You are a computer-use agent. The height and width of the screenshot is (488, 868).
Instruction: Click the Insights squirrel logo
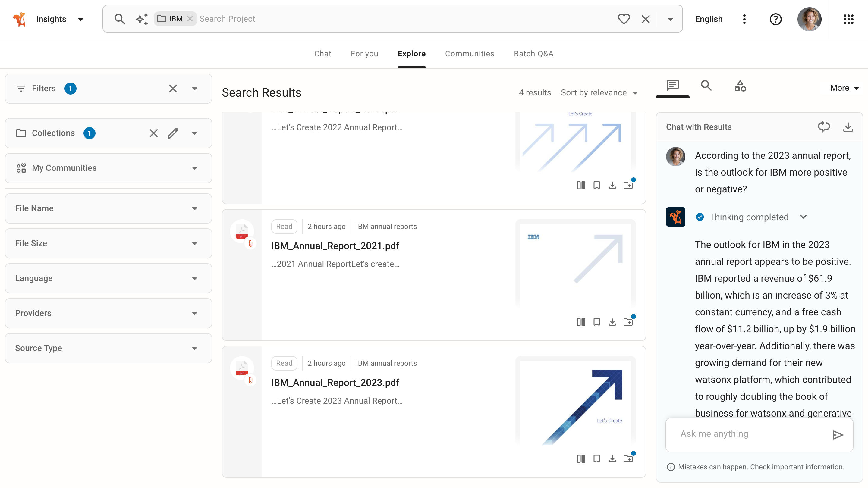coord(20,19)
